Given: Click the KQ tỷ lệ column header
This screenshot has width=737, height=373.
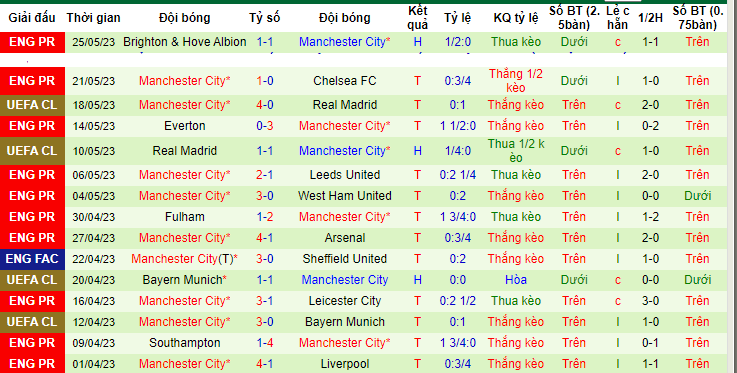Looking at the screenshot, I should tap(516, 18).
